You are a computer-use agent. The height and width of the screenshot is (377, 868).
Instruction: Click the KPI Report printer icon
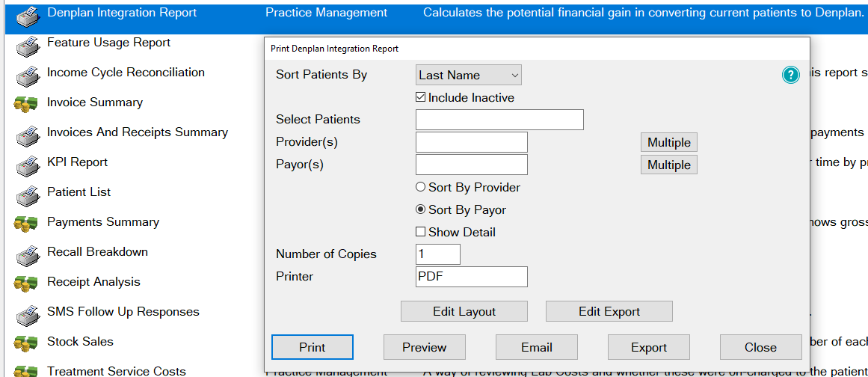click(28, 164)
